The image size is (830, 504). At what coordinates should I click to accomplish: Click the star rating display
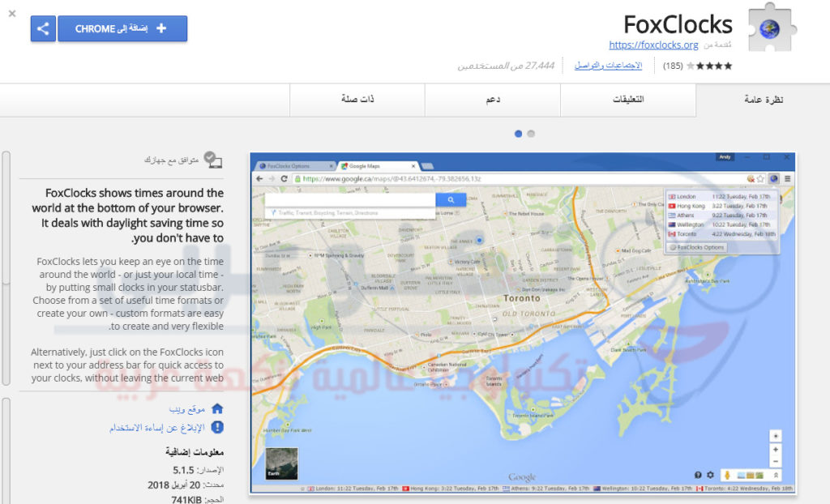(708, 66)
